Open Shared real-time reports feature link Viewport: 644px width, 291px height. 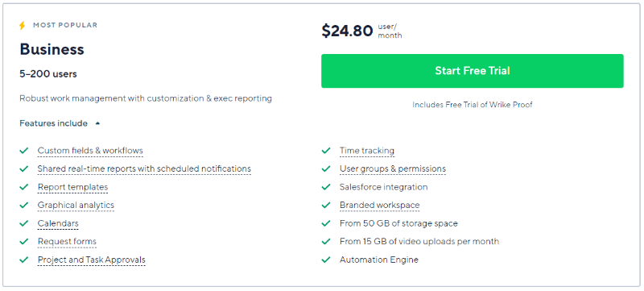point(144,169)
